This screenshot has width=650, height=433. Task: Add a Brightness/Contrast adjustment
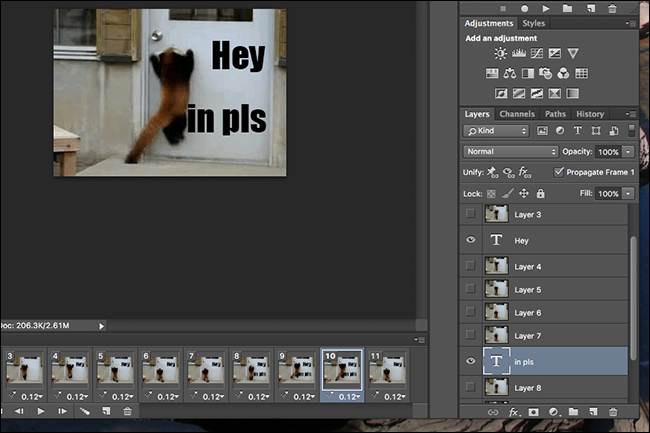coord(500,53)
